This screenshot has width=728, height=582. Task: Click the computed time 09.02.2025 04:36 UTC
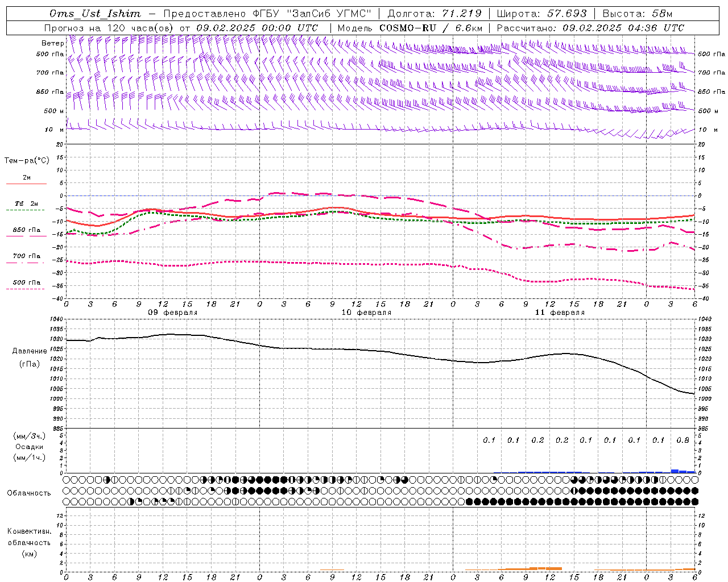click(623, 28)
